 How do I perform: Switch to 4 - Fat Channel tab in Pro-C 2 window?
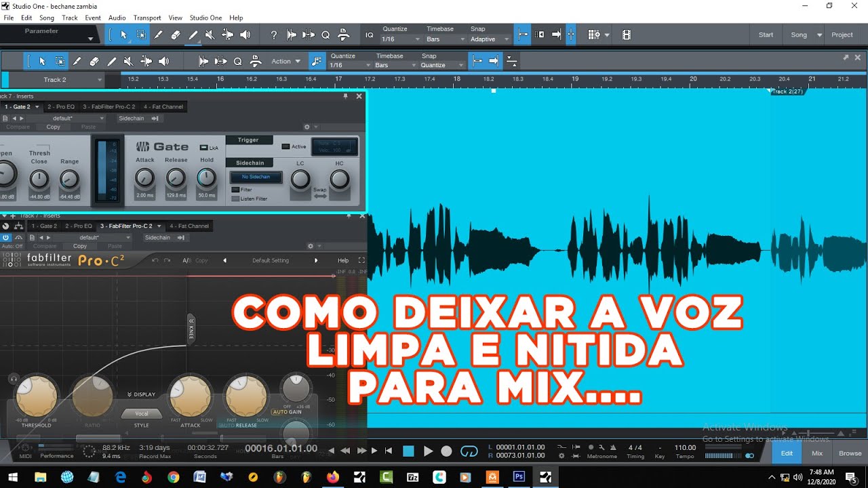tap(189, 226)
